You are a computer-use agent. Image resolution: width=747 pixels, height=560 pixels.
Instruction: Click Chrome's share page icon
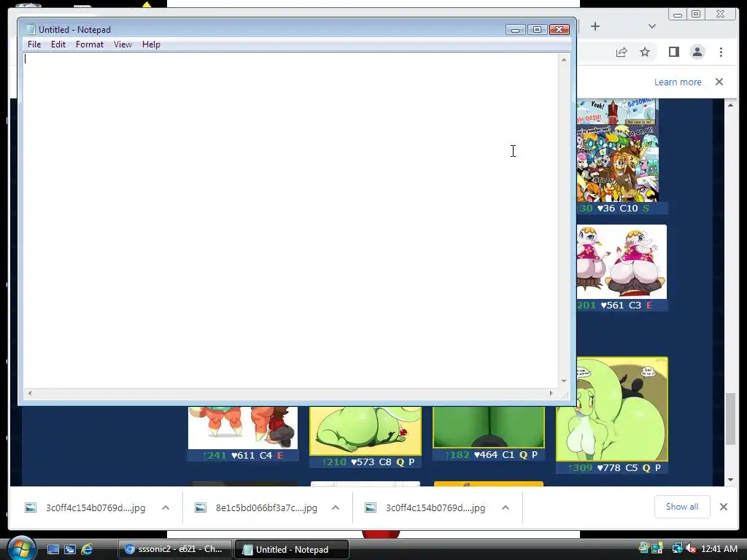pos(622,52)
